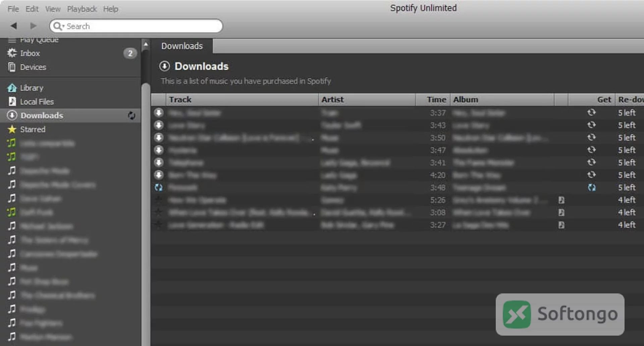Open the Playback menu
Image resolution: width=644 pixels, height=346 pixels.
click(82, 9)
